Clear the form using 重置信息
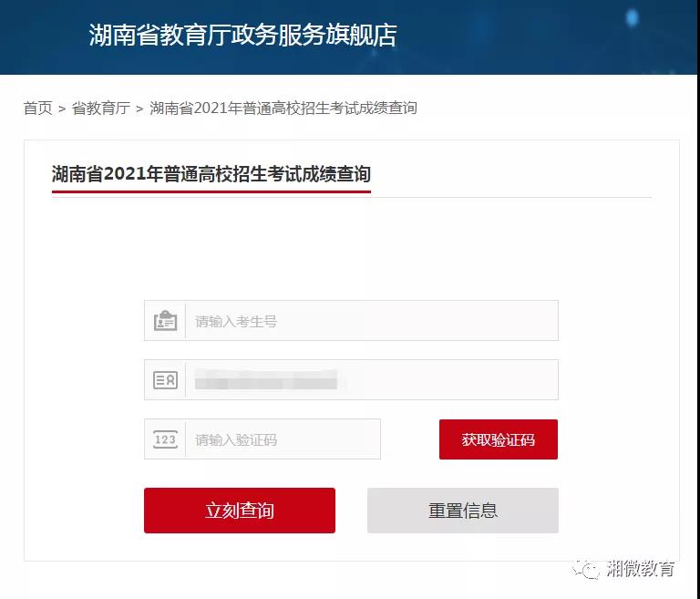The image size is (700, 599). (x=463, y=511)
